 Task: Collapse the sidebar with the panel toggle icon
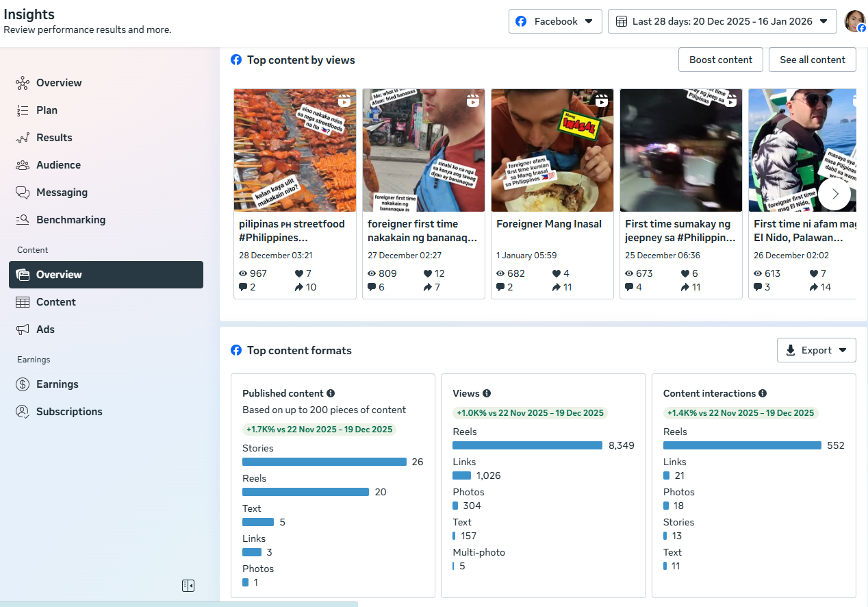click(188, 585)
